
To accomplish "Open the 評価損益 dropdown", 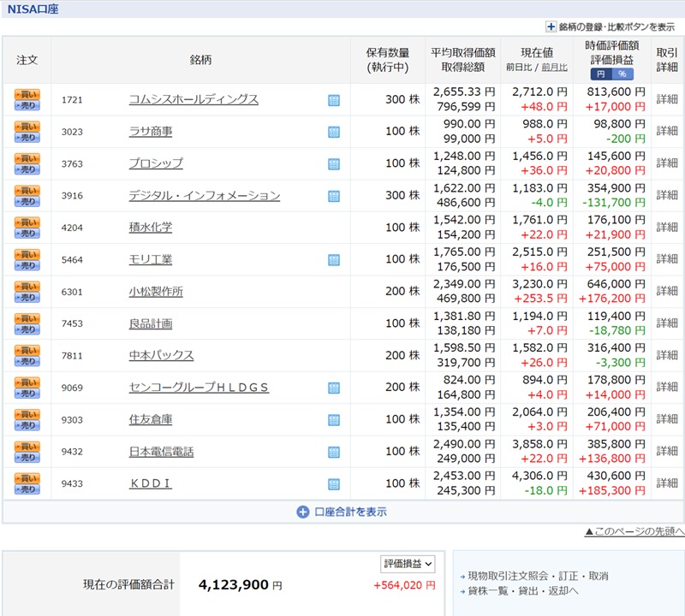I will [x=408, y=564].
